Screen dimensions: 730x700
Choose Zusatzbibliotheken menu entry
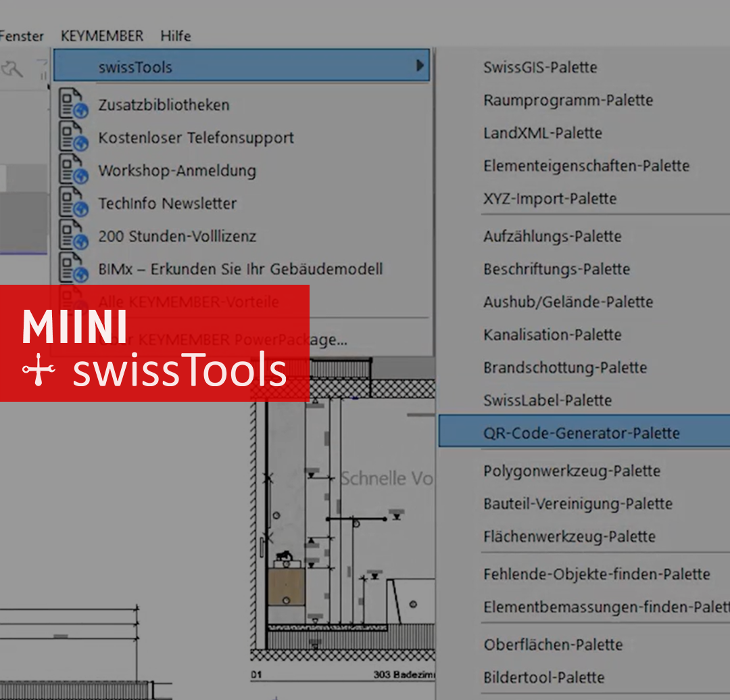tap(164, 105)
